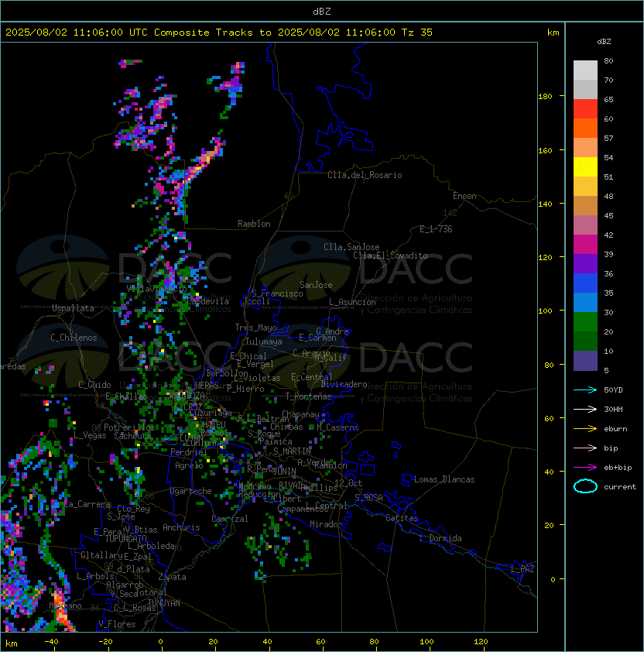Click the 'Carrizal' map label
Screen dimensions: 644x652
point(230,519)
